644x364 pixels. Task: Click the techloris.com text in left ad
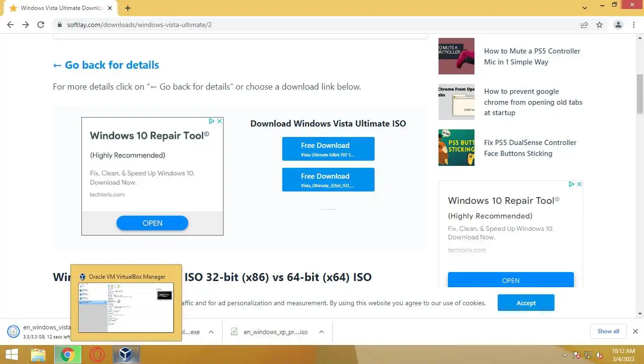[107, 194]
